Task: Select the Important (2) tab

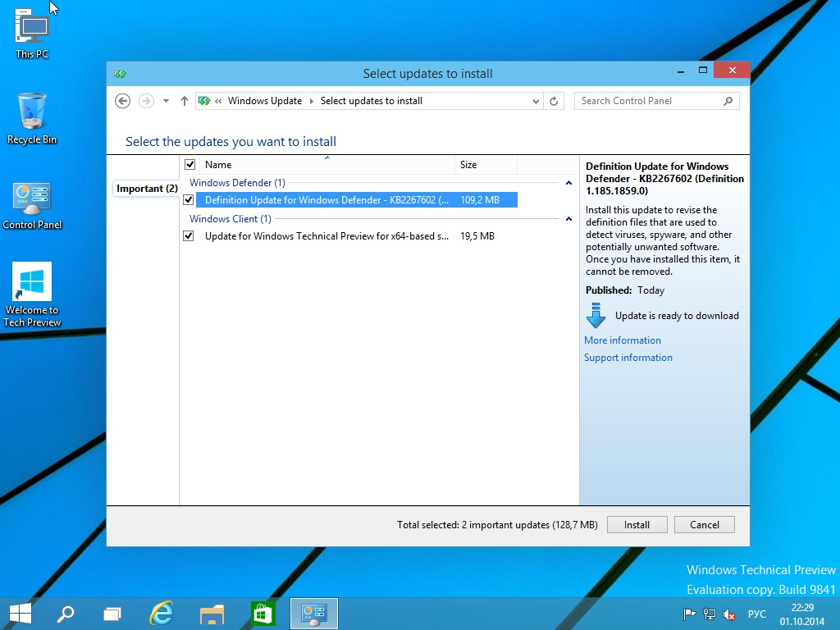Action: (146, 189)
